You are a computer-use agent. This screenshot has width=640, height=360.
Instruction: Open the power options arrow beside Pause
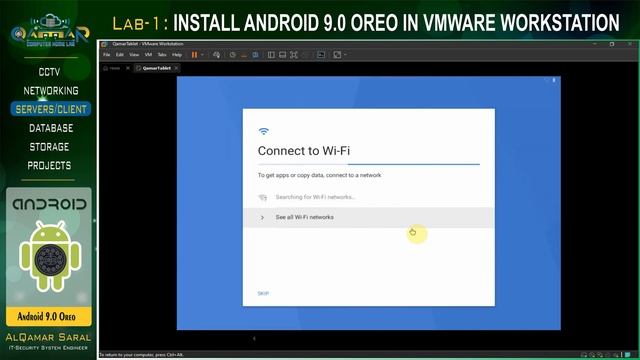pyautogui.click(x=202, y=55)
